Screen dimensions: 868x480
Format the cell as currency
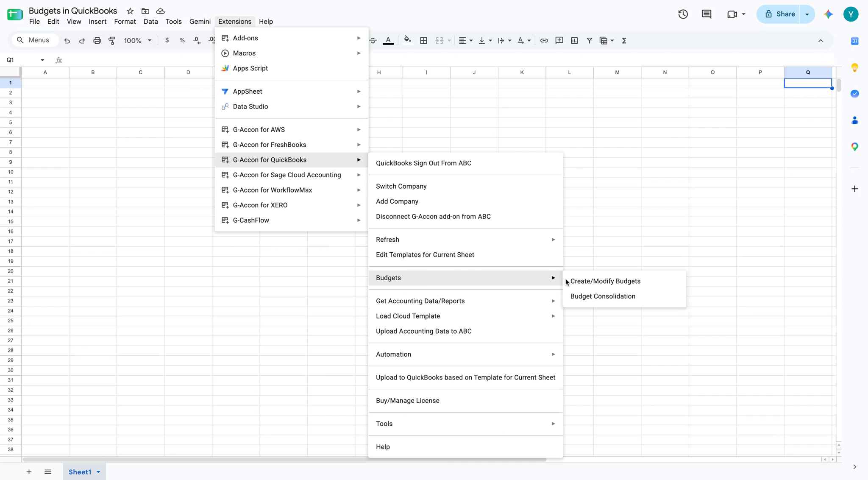click(x=167, y=40)
